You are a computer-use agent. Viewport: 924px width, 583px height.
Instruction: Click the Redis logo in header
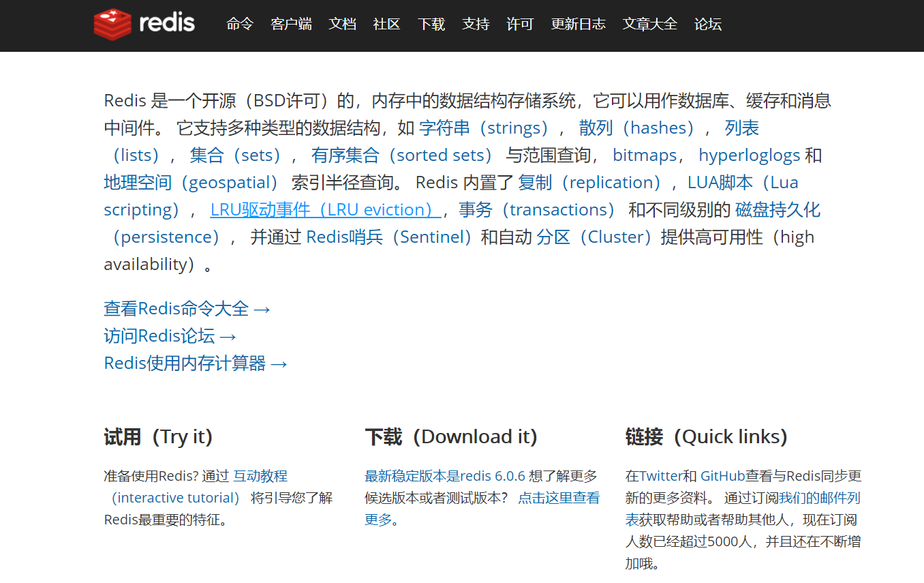coord(144,23)
